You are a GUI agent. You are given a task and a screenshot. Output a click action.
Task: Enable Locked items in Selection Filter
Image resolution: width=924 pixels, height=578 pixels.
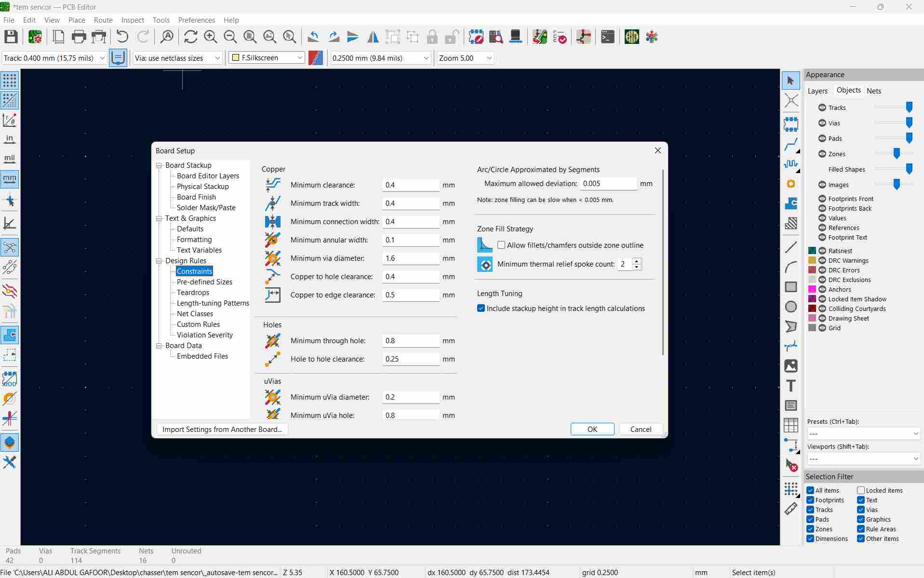861,490
